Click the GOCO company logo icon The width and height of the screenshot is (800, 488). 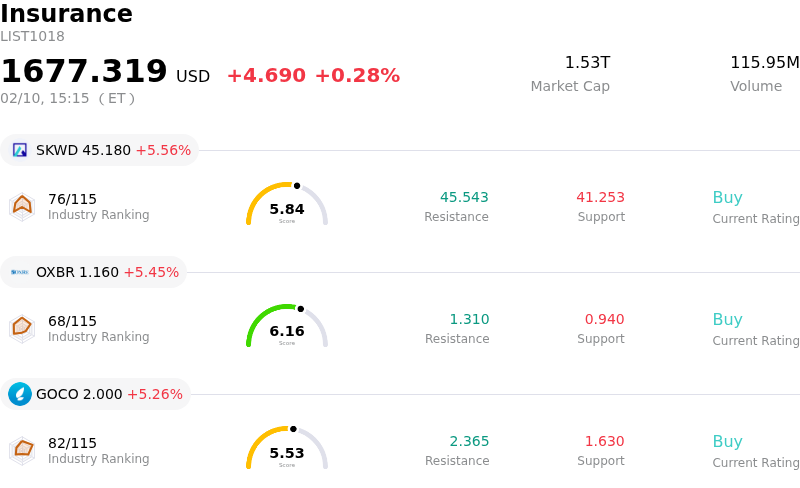pos(20,394)
